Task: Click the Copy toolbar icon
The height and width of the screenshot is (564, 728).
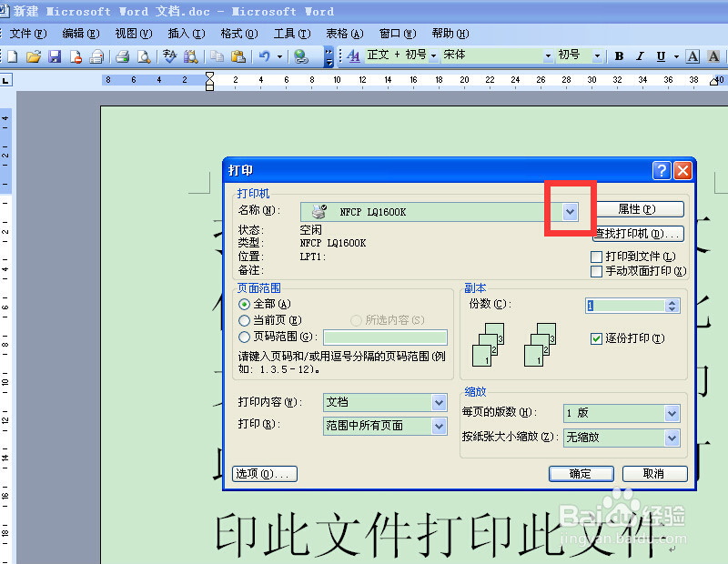Action: click(x=217, y=56)
